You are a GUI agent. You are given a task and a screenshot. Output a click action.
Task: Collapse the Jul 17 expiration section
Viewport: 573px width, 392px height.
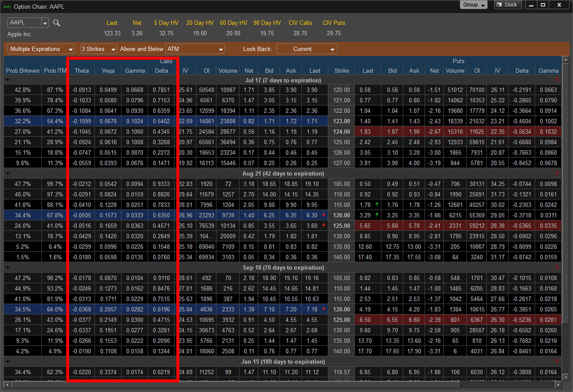tap(7, 80)
